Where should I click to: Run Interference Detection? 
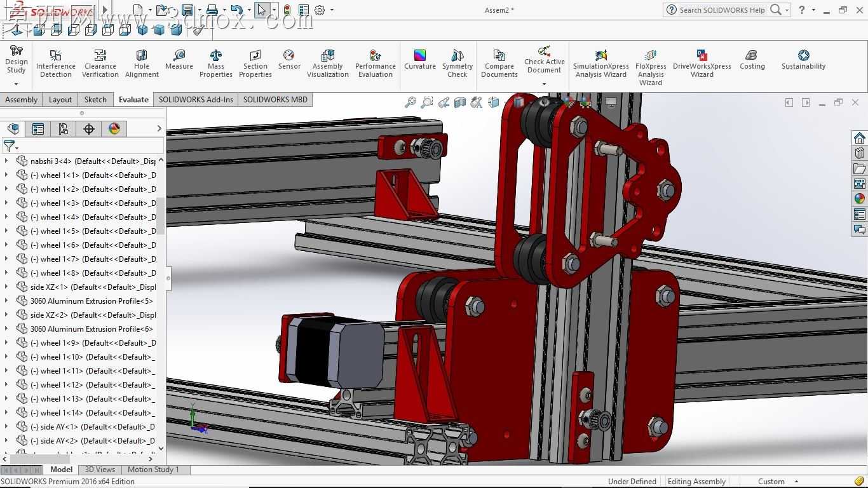coord(56,64)
